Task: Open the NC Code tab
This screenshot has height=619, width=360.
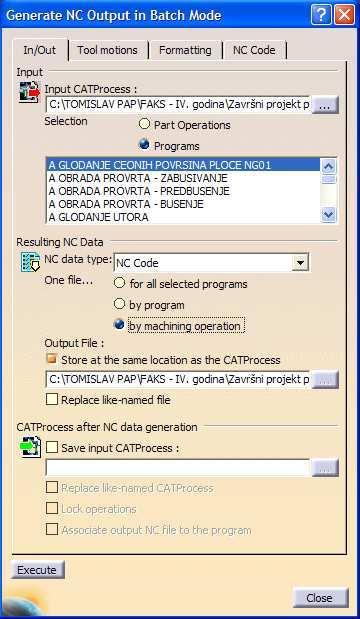Action: click(x=254, y=50)
